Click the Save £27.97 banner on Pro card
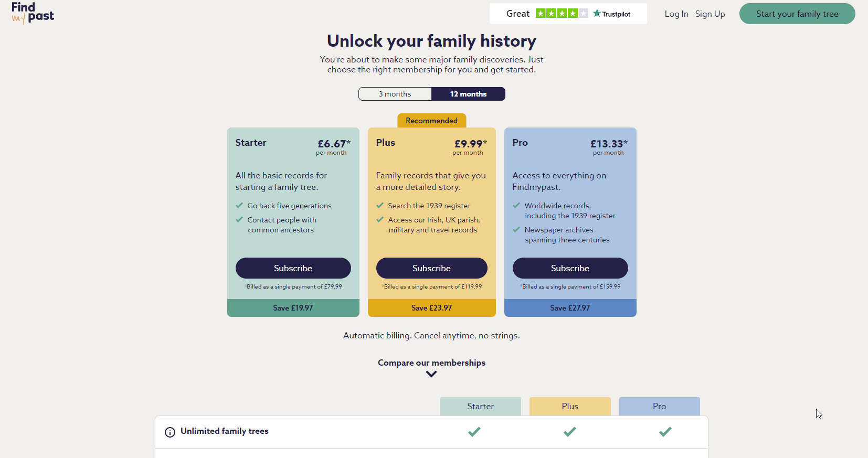The height and width of the screenshot is (458, 868). (570, 308)
